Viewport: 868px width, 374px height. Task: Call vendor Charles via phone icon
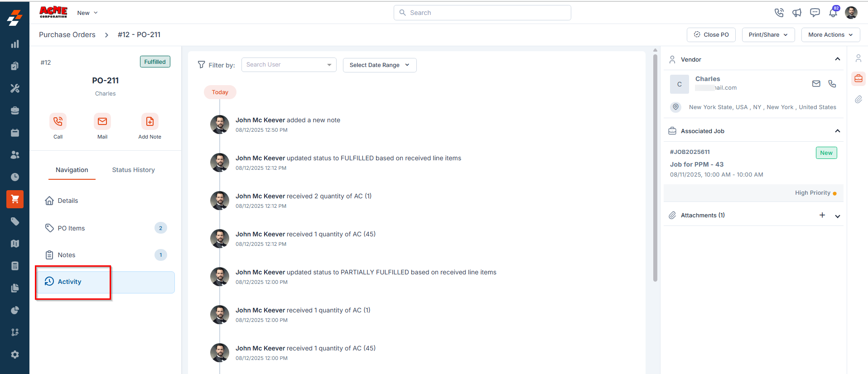832,84
